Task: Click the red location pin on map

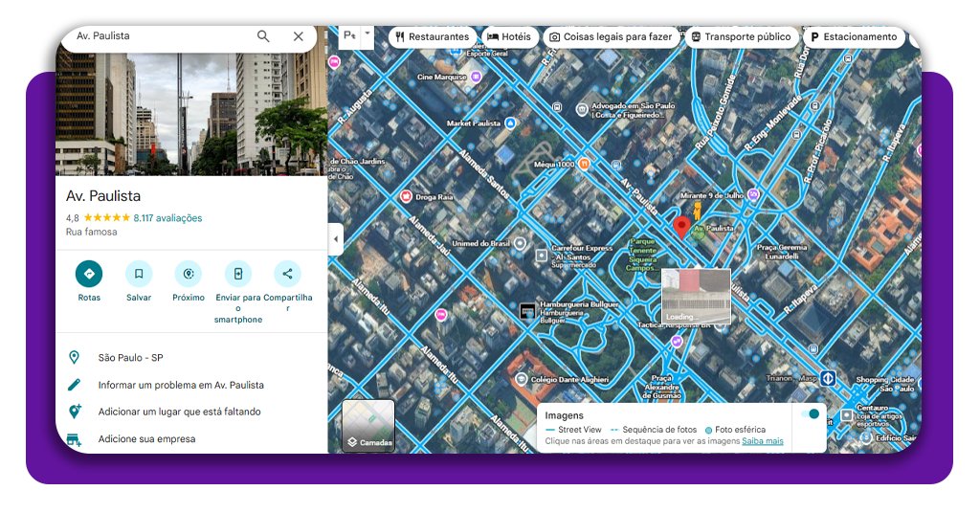Action: 681,227
